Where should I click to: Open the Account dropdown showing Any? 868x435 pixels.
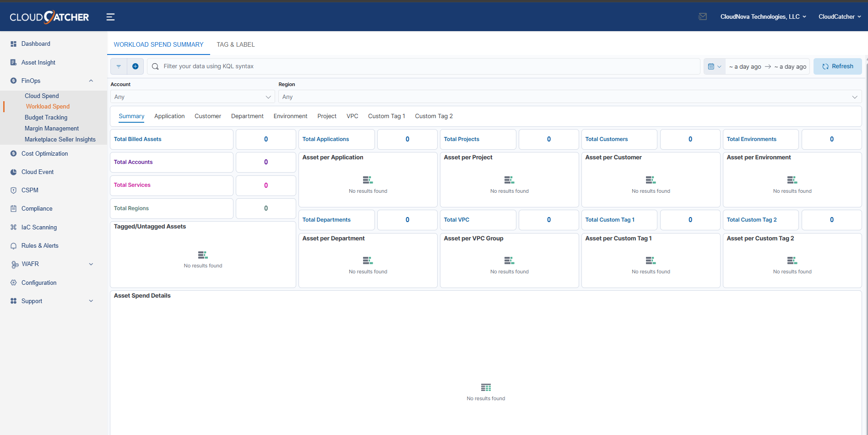pyautogui.click(x=192, y=97)
